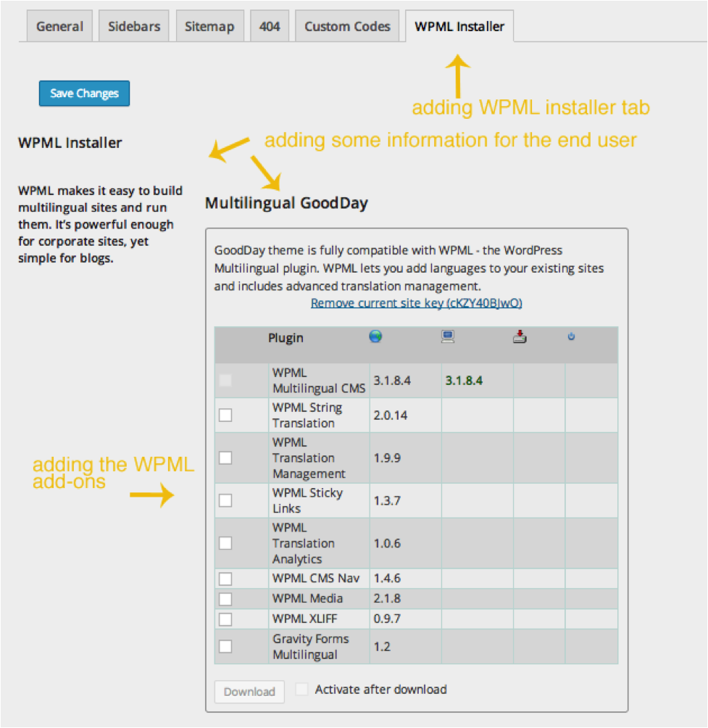
Task: Check the WPML String Translation checkbox
Action: pyautogui.click(x=225, y=415)
